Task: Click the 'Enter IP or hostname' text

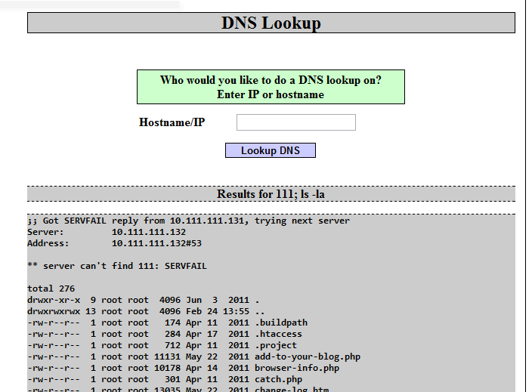Action: 271,94
